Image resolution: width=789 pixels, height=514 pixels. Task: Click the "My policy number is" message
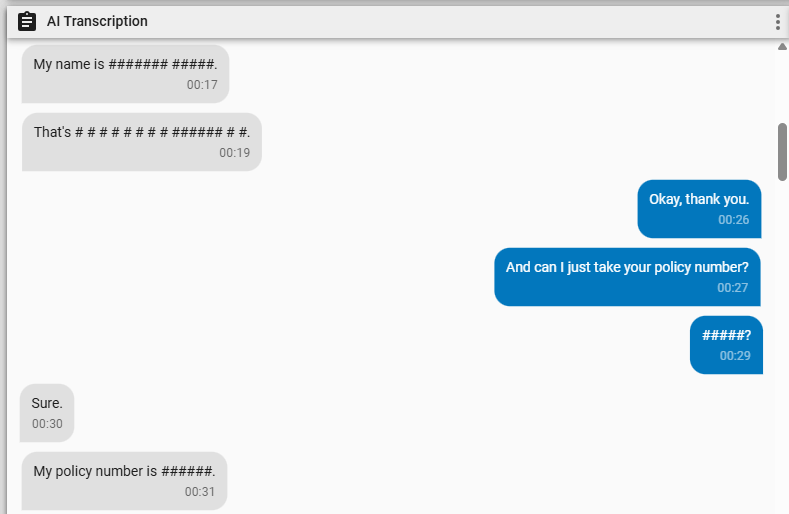coord(124,481)
